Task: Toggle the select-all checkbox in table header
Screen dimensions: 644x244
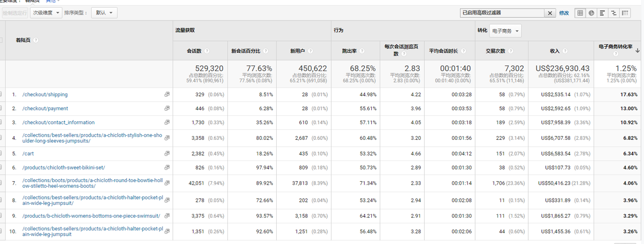Action: [x=2, y=40]
